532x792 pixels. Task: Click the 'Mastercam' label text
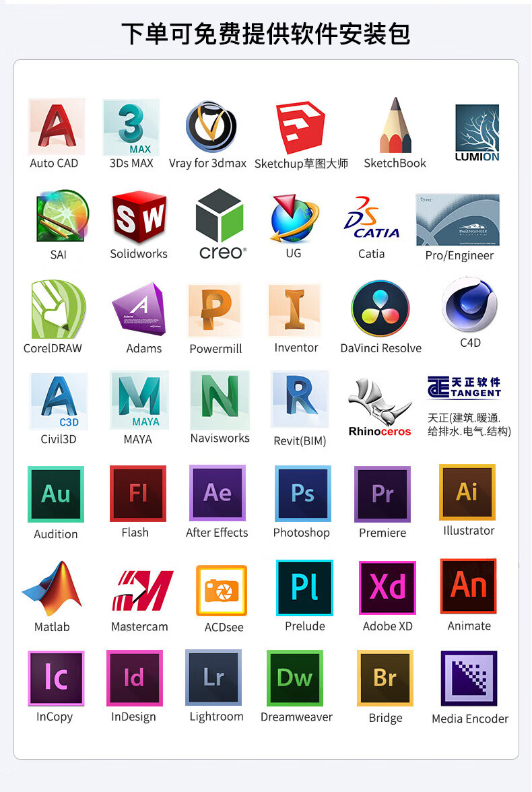tap(139, 626)
